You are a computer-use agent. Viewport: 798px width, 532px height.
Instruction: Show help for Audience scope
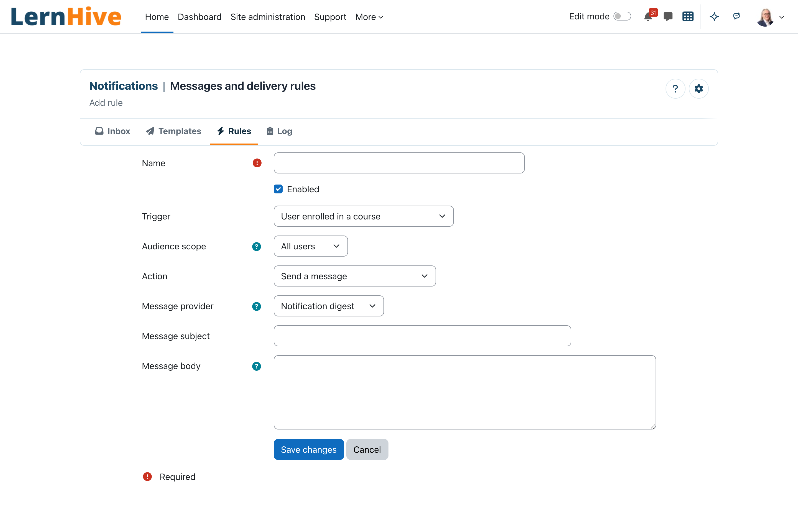tap(257, 246)
